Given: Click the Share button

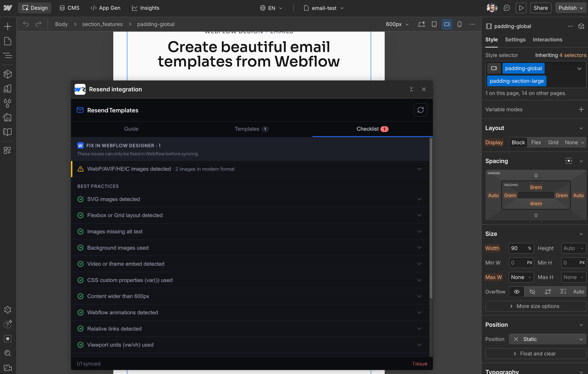Looking at the screenshot, I should tap(541, 8).
